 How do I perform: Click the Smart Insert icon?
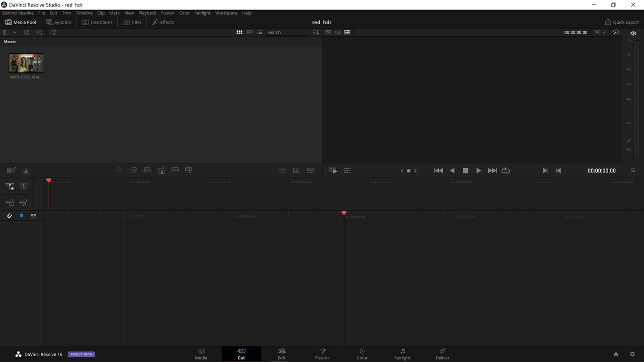(119, 170)
